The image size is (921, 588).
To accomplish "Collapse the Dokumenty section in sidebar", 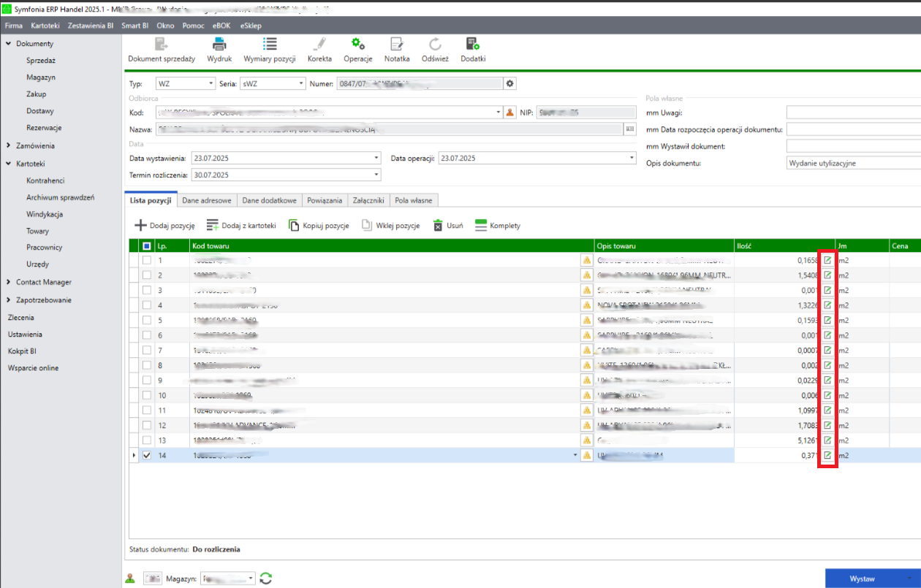I will [x=8, y=44].
